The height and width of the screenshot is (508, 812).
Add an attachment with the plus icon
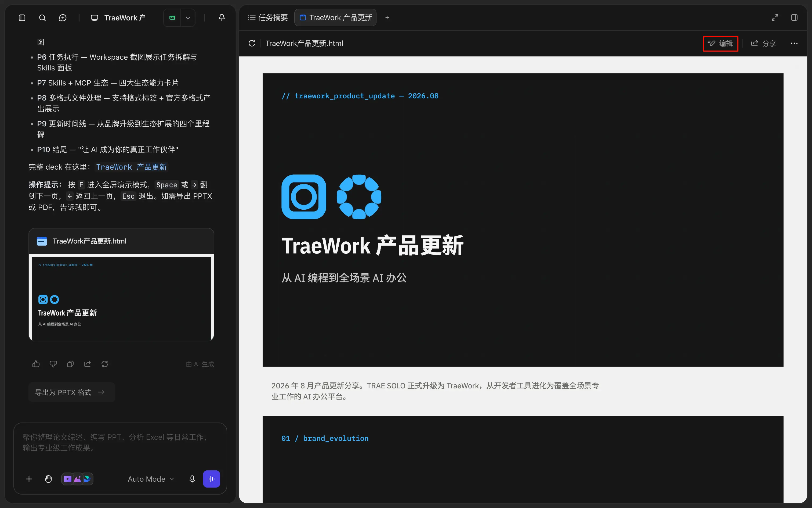(29, 479)
